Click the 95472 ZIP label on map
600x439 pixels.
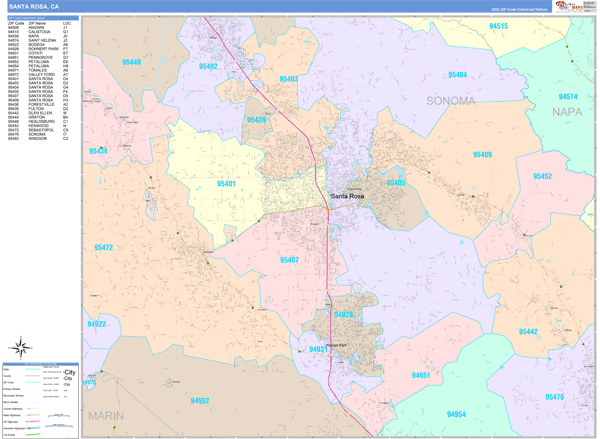103,247
